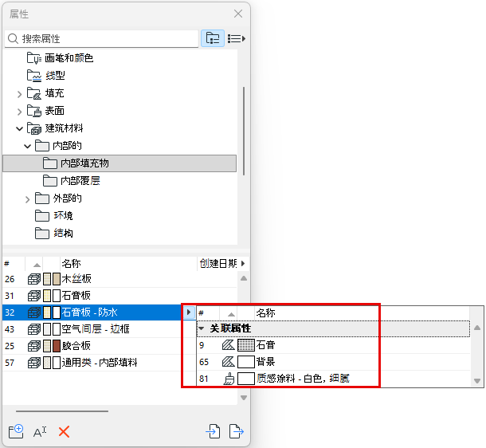Click the column chooser arrow beside 创建日期

pyautogui.click(x=243, y=264)
